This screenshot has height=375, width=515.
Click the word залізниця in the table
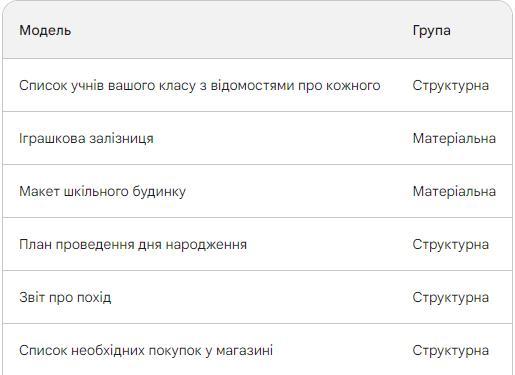(x=122, y=139)
